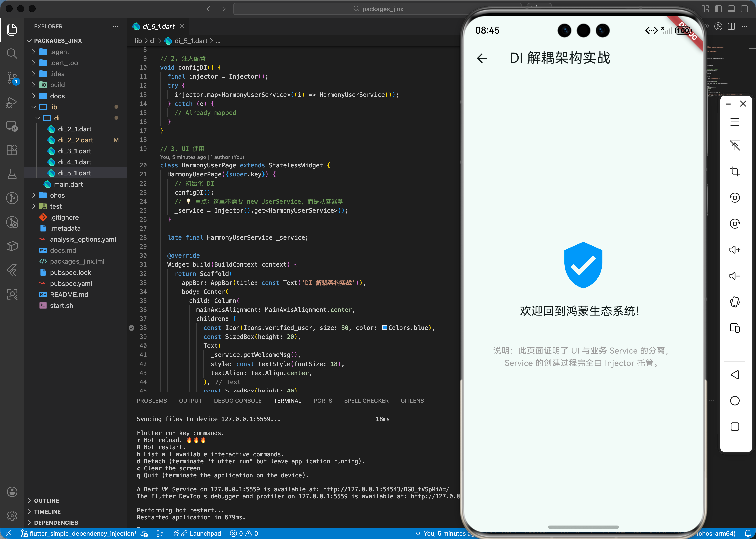This screenshot has height=539, width=756.
Task: Toggle the primary side bar layout icon
Action: click(x=718, y=9)
